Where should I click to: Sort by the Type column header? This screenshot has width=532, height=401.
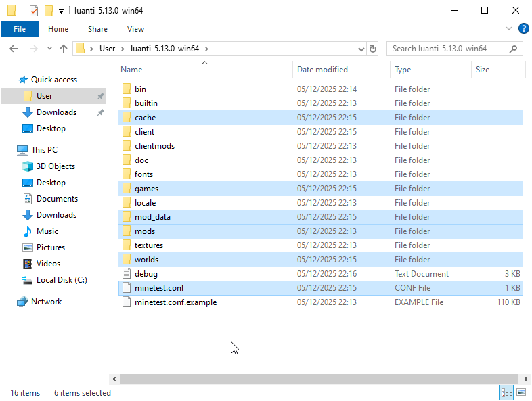point(403,70)
